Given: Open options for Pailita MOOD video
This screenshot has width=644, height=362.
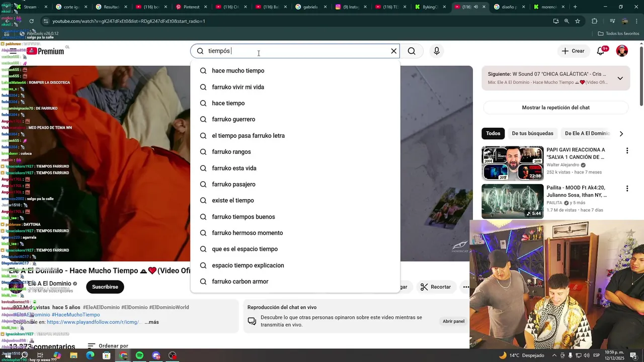Looking at the screenshot, I should pyautogui.click(x=627, y=189).
